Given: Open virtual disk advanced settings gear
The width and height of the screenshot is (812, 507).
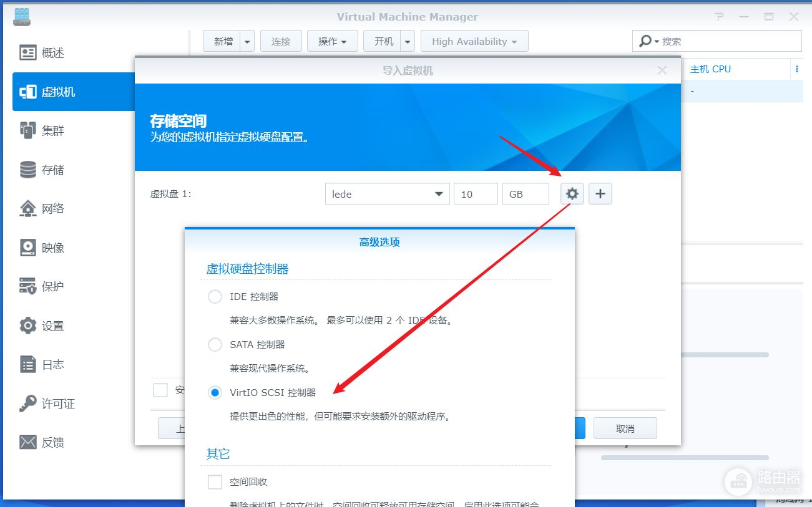Looking at the screenshot, I should tap(572, 194).
